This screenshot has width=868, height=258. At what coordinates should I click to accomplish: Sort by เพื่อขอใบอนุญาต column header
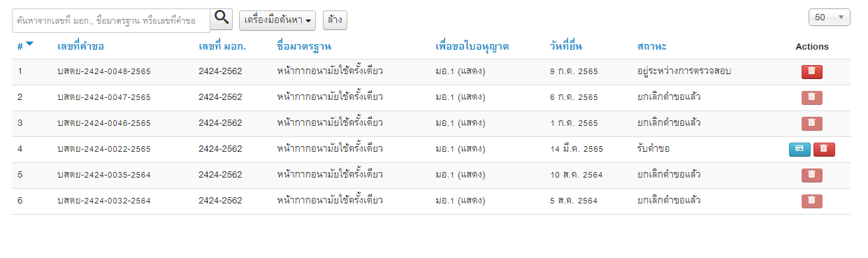(472, 47)
